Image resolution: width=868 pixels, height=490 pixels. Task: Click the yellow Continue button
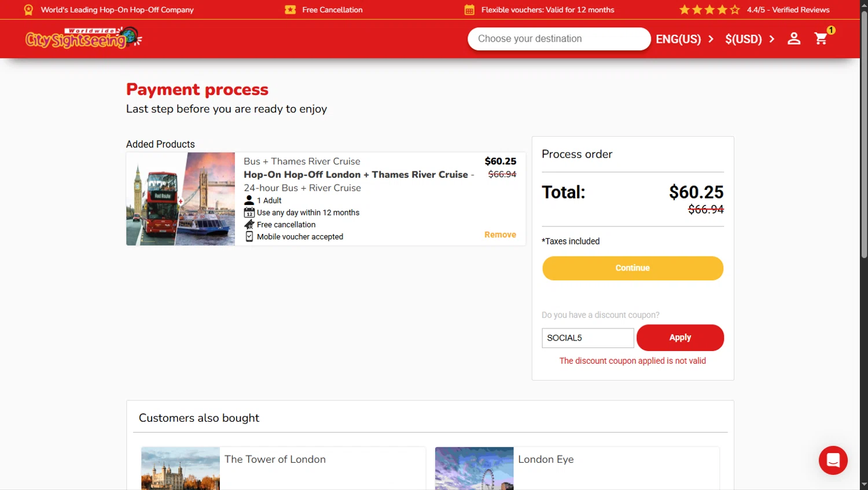pos(632,268)
